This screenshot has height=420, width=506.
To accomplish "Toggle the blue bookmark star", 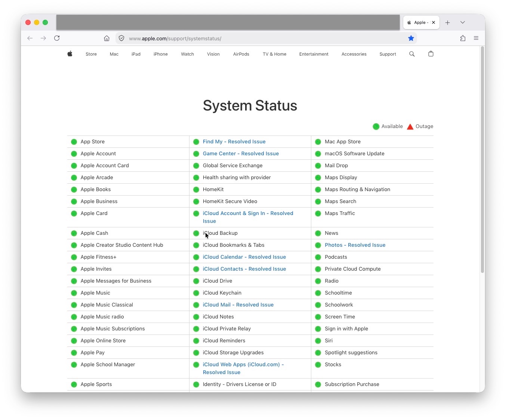I will pyautogui.click(x=411, y=38).
